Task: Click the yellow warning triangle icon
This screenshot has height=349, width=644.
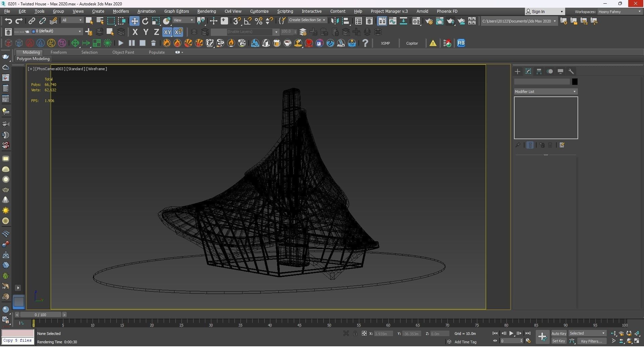Action: click(433, 43)
